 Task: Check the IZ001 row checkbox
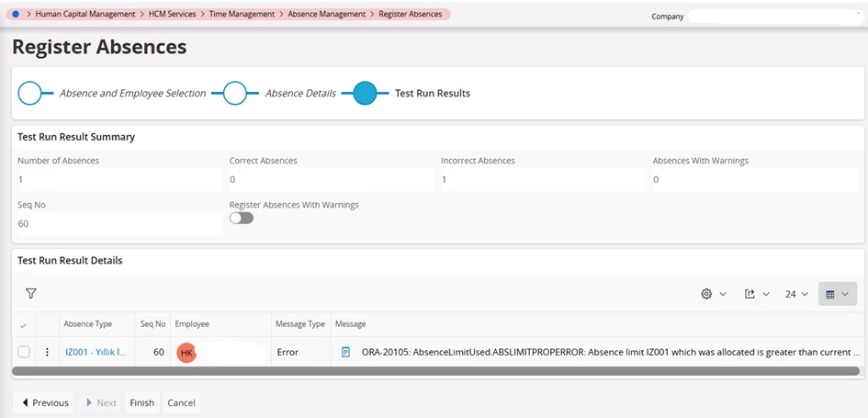(24, 352)
